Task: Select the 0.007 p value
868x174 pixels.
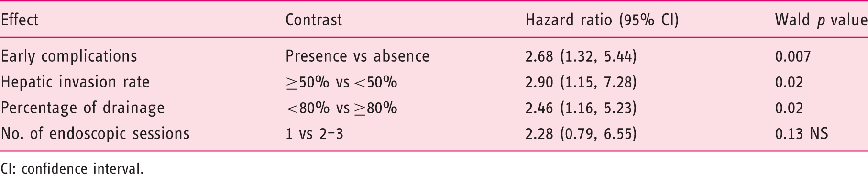Action: point(793,57)
